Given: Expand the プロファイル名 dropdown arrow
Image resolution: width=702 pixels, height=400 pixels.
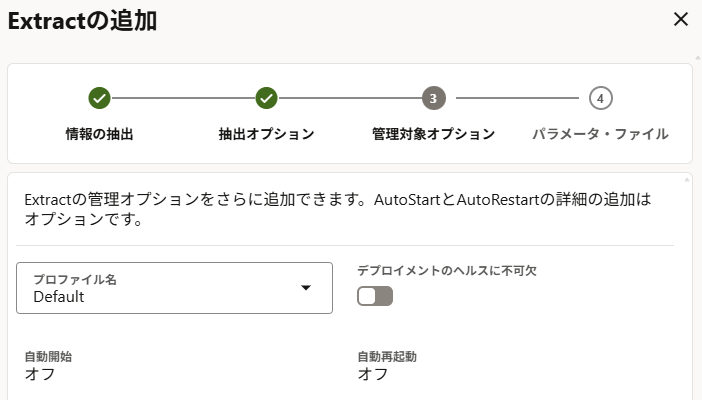Looking at the screenshot, I should coord(307,289).
